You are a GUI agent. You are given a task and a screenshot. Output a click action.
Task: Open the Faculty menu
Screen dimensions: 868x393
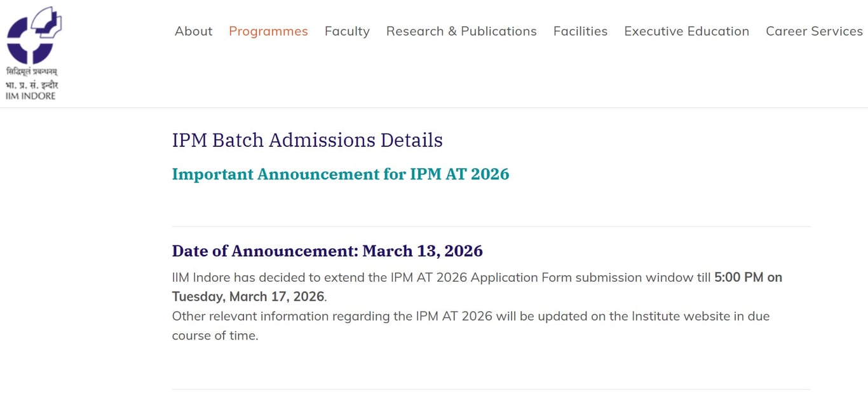(x=347, y=31)
